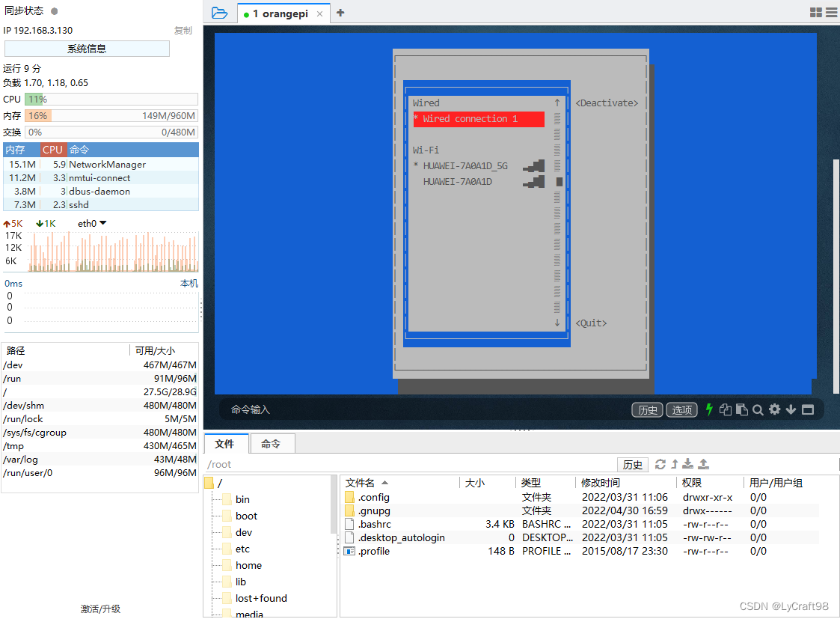Click the file upload icon
This screenshot has height=619, width=840.
coord(703,464)
